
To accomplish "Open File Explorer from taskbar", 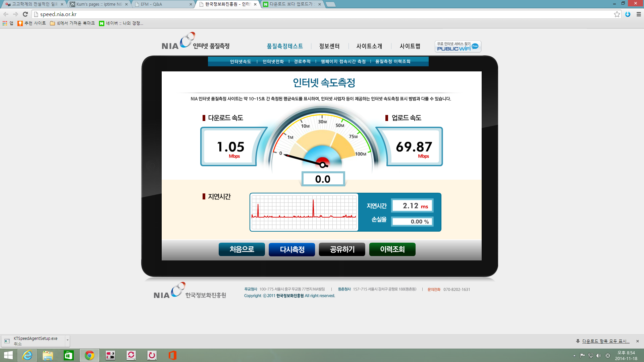I will coord(48,355).
